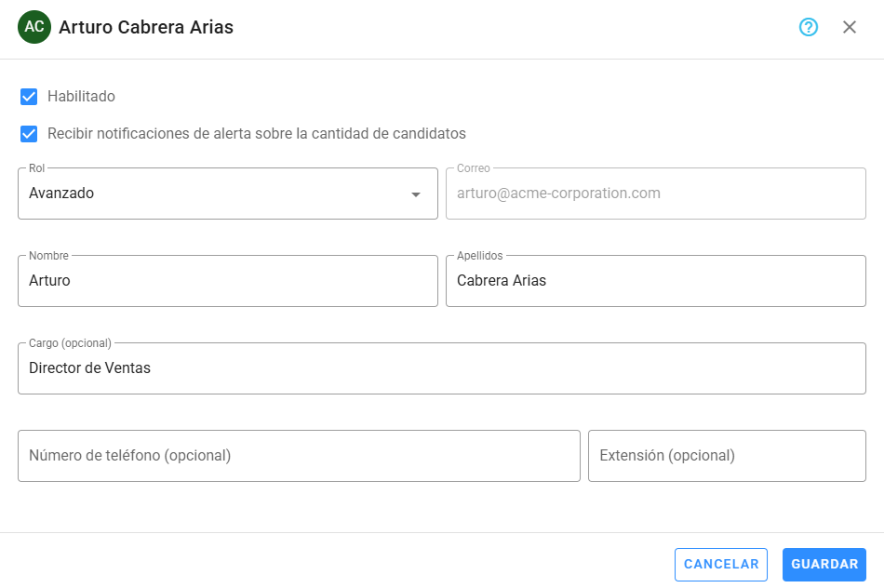Viewport: 884px width, 588px height.
Task: Select the Extensión optional field
Action: [x=727, y=455]
